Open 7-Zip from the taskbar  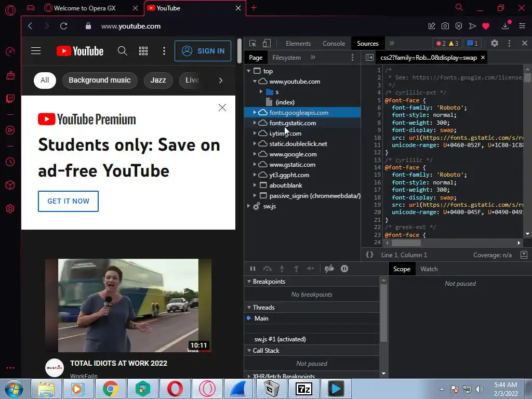(303, 389)
